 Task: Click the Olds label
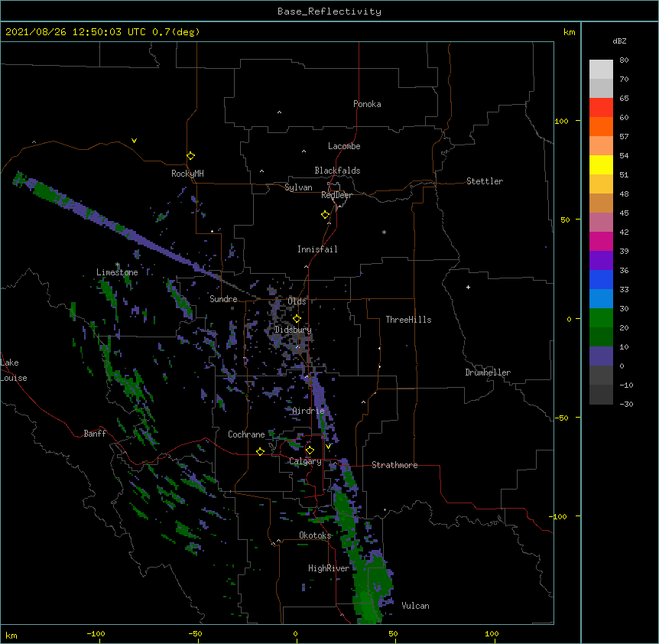tap(297, 301)
